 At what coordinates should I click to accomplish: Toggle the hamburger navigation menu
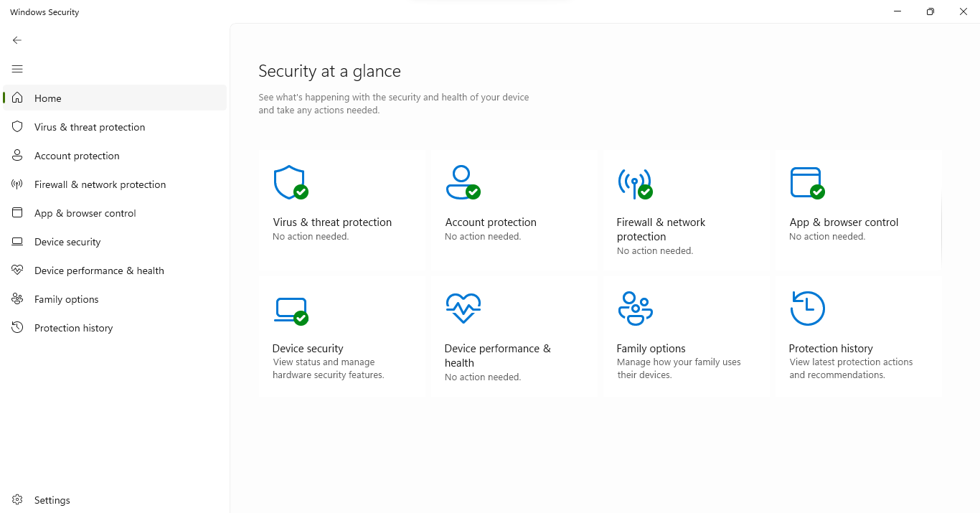click(17, 69)
